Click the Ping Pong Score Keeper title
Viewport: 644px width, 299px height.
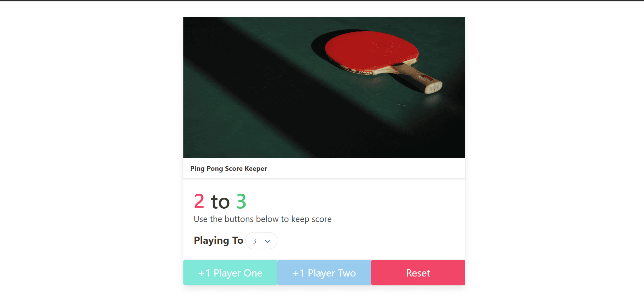(x=228, y=168)
